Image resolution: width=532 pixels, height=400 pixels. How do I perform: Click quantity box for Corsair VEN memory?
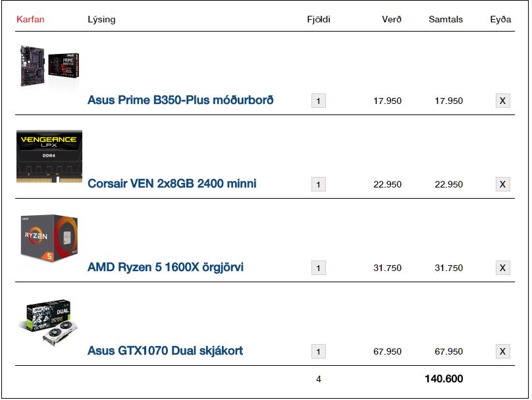319,184
